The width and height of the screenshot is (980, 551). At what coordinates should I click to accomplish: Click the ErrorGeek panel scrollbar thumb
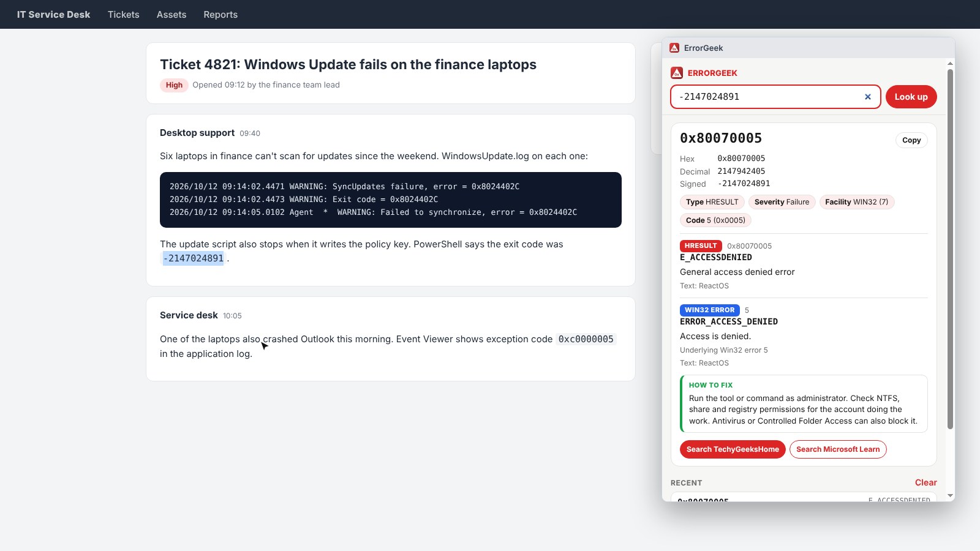(x=950, y=249)
